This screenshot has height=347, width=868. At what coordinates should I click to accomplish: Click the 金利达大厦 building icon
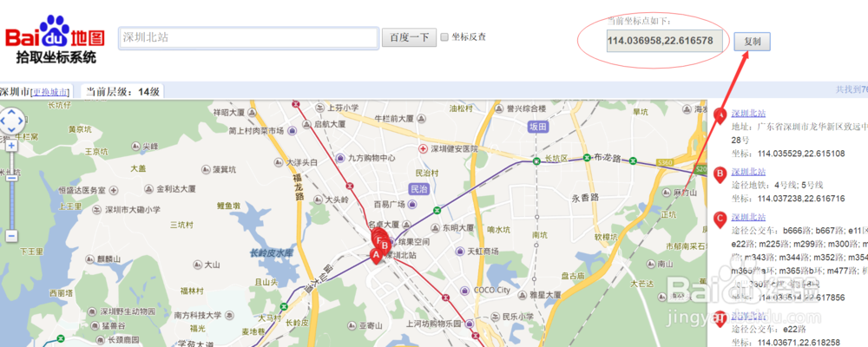click(148, 189)
